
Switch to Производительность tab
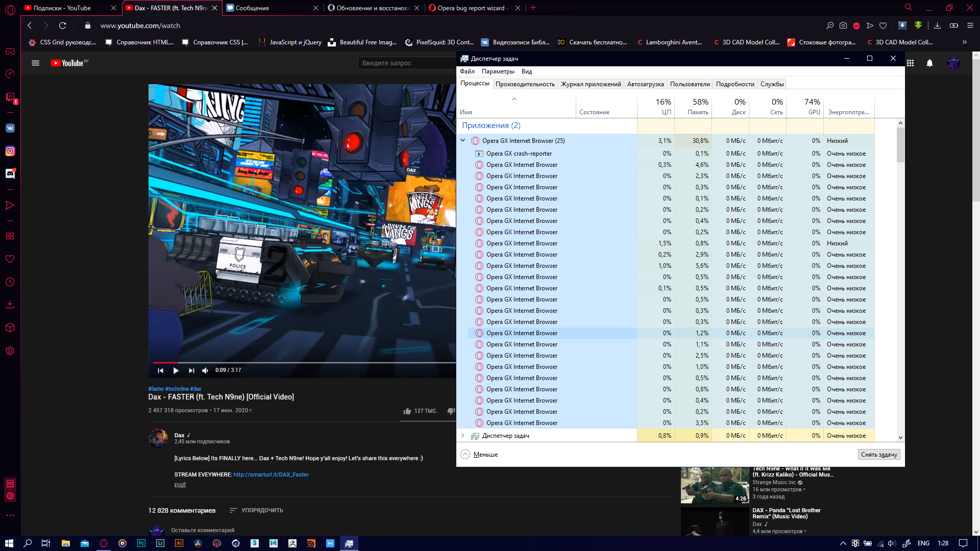pos(525,84)
